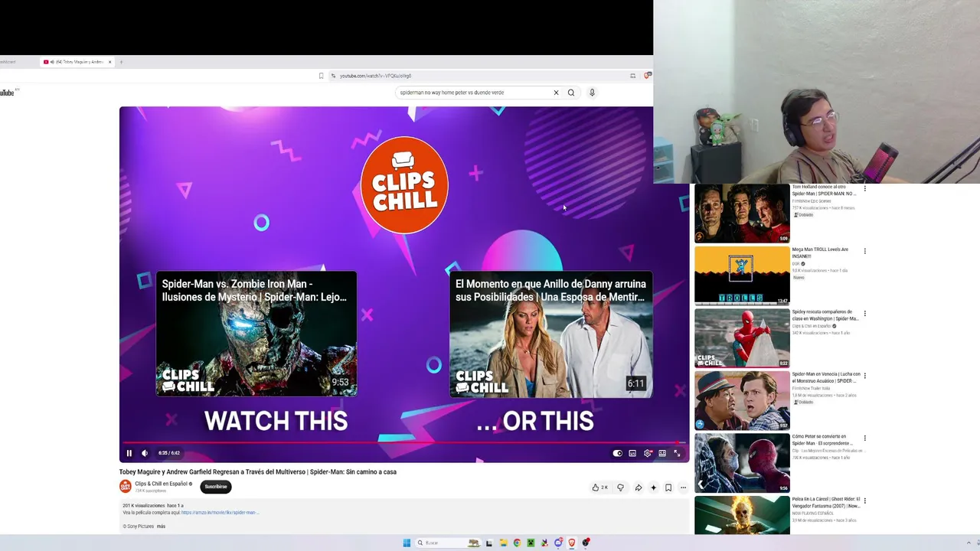
Task: Switch to theater mode in the player
Action: pyautogui.click(x=662, y=453)
